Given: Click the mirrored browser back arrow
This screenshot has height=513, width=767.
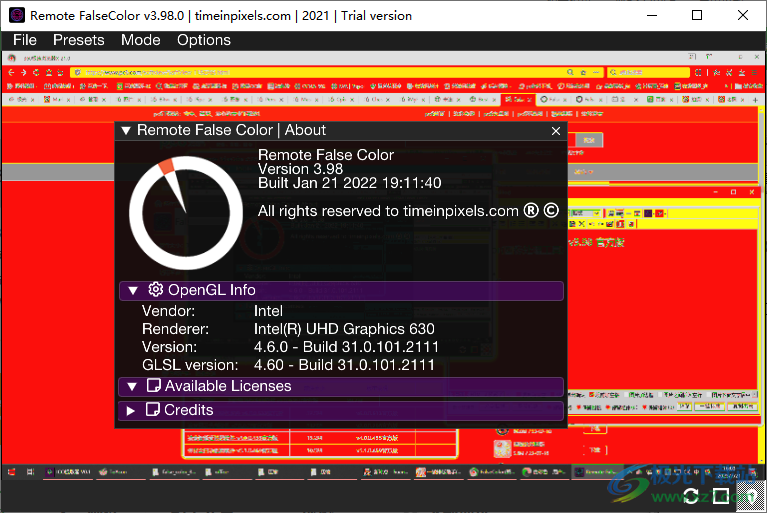Looking at the screenshot, I should click(11, 72).
